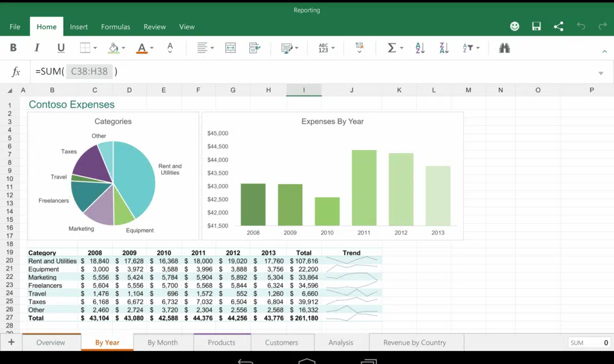The height and width of the screenshot is (364, 614).
Task: Open the Formulas ribbon tab
Action: pos(115,27)
